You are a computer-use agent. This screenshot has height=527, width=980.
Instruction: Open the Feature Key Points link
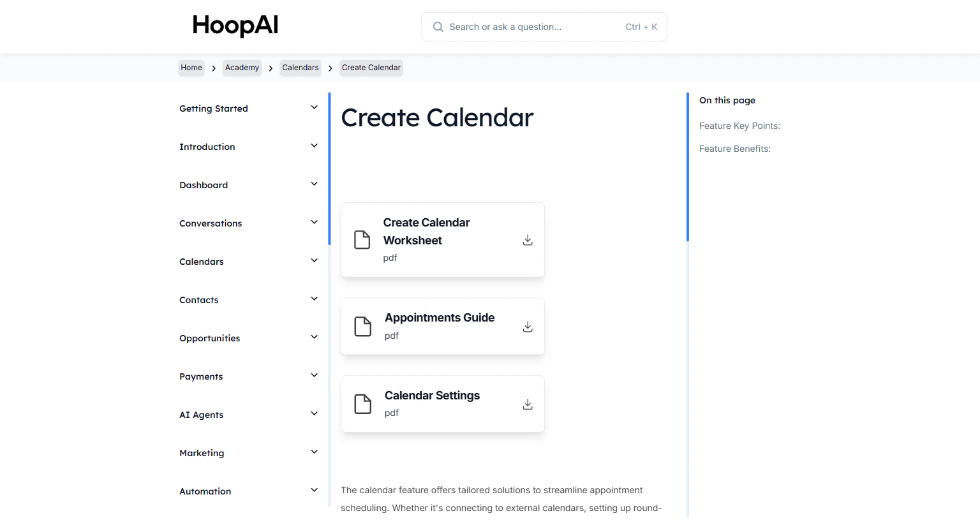tap(739, 126)
